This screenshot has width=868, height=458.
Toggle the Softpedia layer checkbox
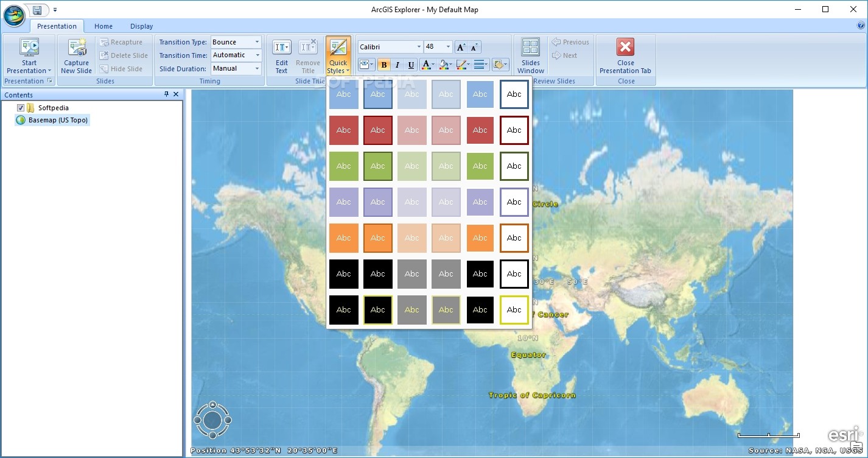pyautogui.click(x=21, y=108)
